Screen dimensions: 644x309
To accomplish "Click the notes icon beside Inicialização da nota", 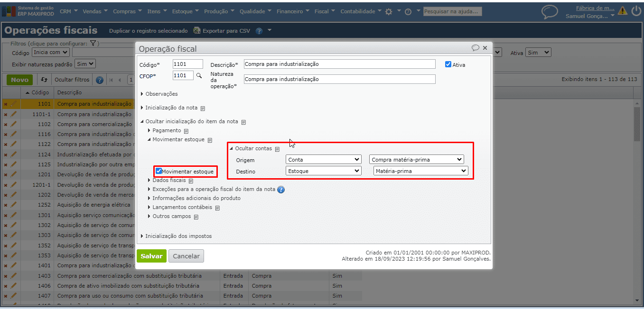I will [x=203, y=108].
